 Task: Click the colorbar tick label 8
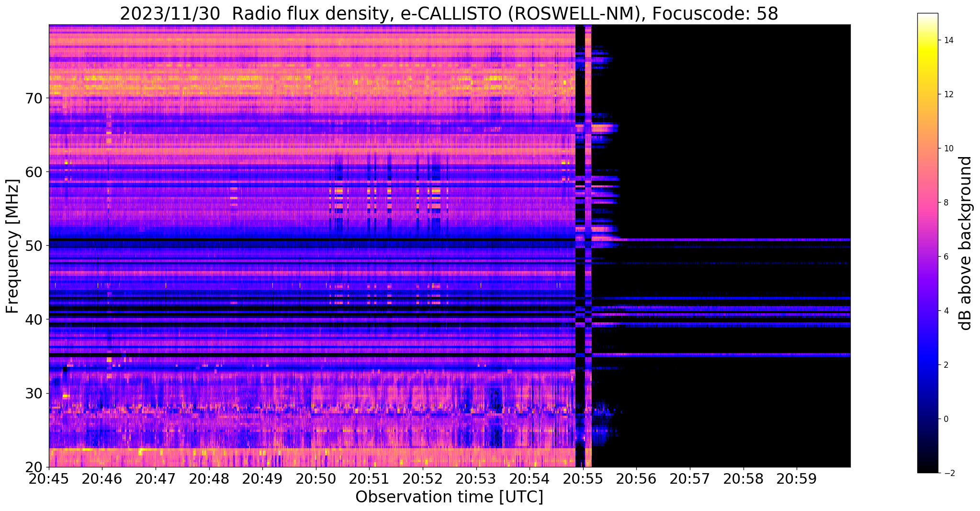946,203
